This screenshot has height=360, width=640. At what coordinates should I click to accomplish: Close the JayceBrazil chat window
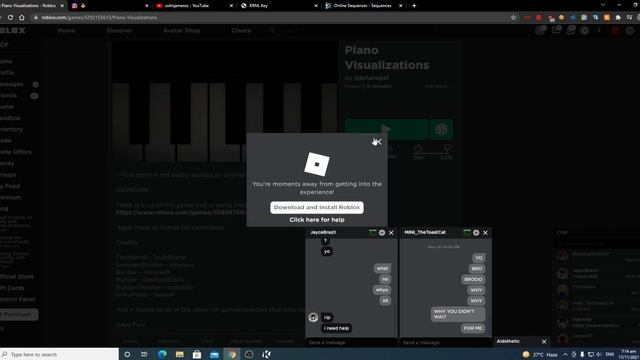tap(391, 233)
